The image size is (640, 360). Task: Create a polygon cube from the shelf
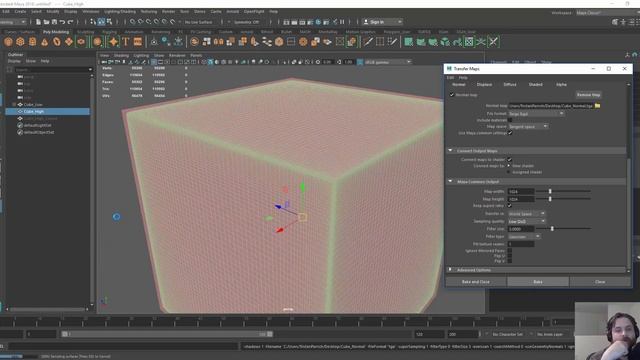click(20, 42)
